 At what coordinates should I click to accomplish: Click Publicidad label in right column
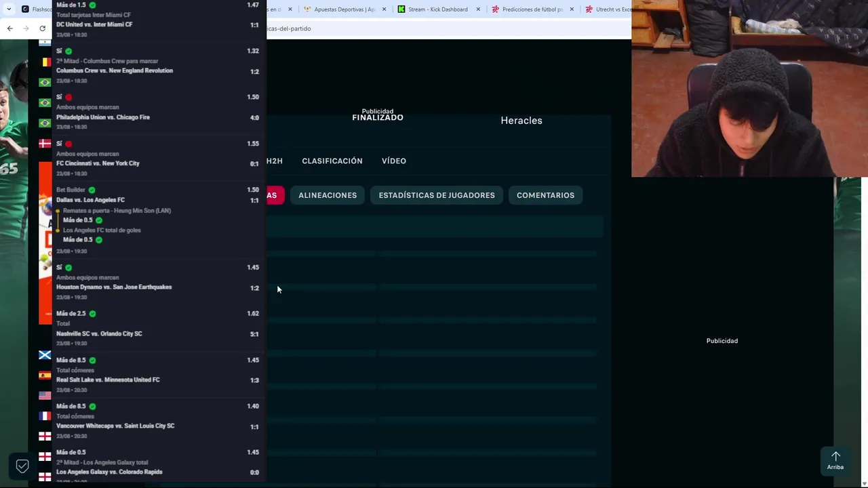pyautogui.click(x=722, y=341)
